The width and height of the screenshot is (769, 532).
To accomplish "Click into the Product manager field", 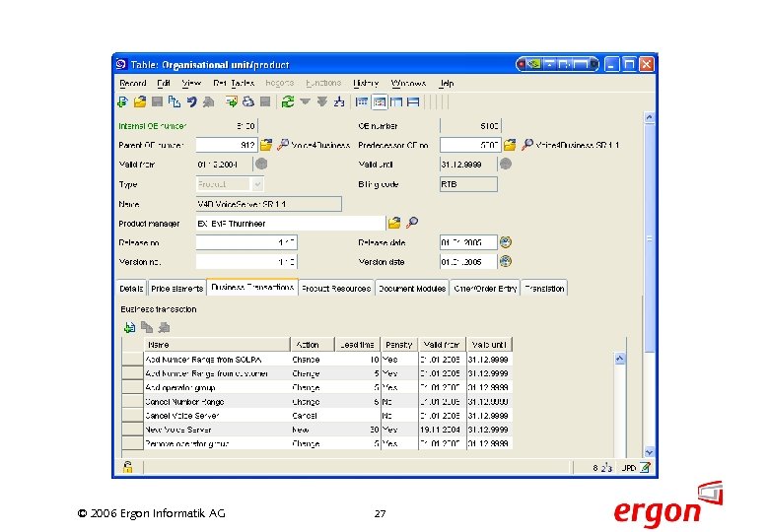I will pyautogui.click(x=290, y=224).
